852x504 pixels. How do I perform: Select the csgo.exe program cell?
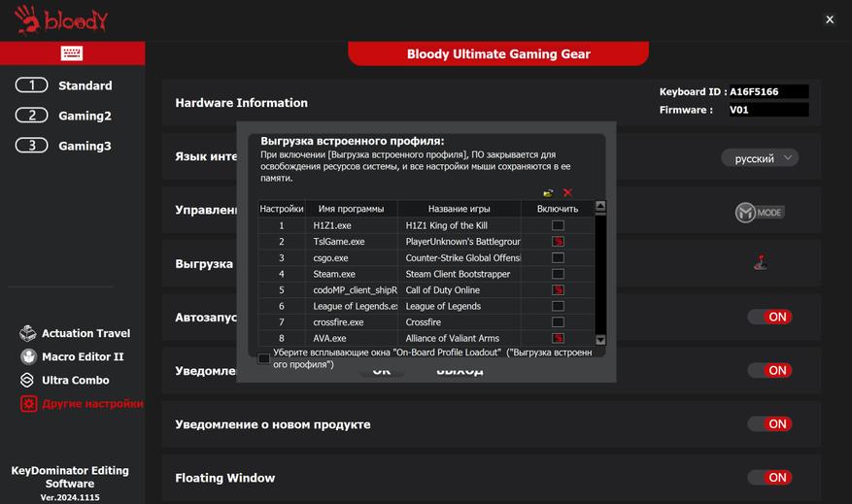(351, 257)
